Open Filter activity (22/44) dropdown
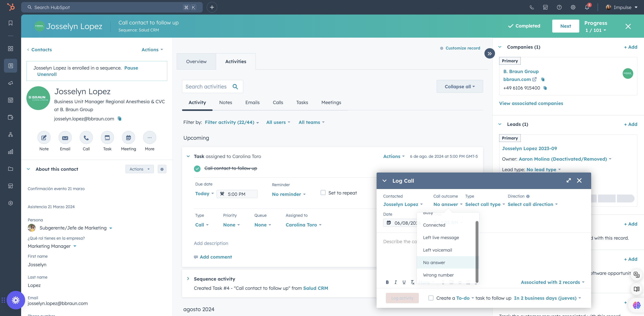The height and width of the screenshot is (316, 644). [232, 122]
